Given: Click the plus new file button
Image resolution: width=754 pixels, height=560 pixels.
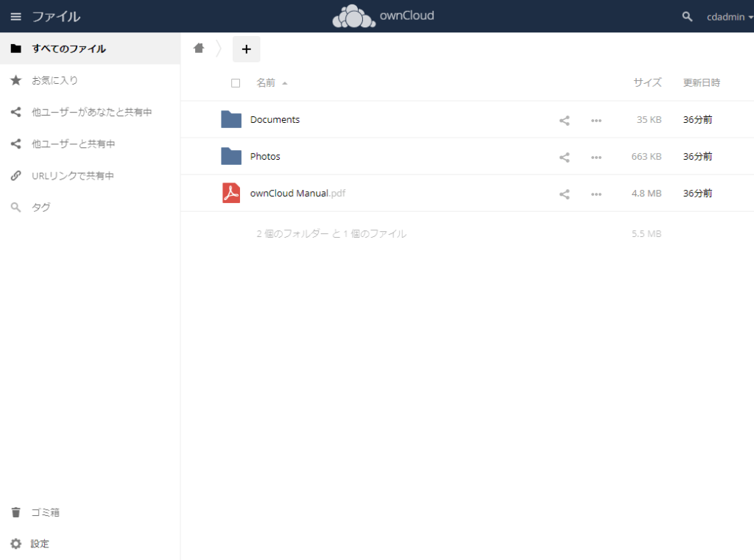Looking at the screenshot, I should tap(246, 49).
